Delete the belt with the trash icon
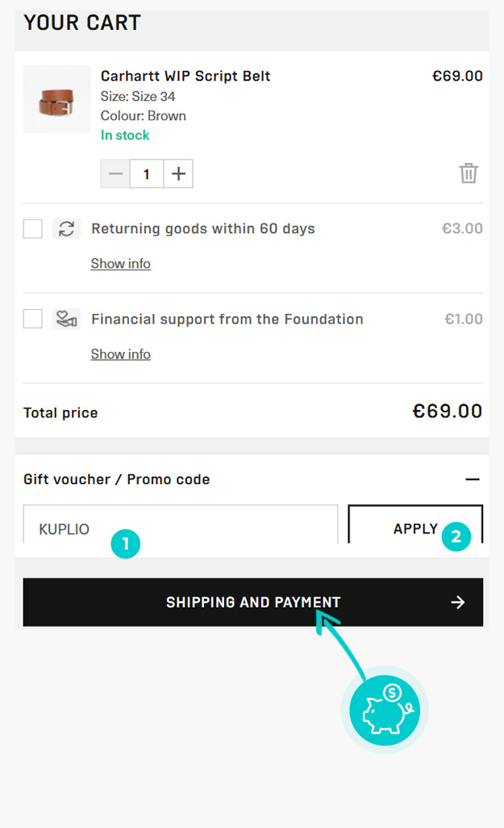 point(468,174)
